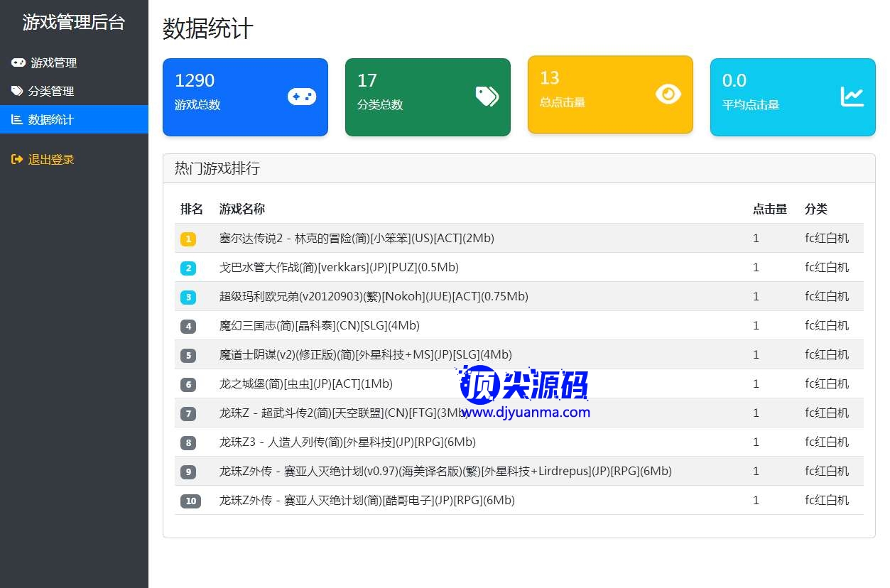The height and width of the screenshot is (588, 890).
Task: Click the gamepad icon in 游戏总数 card
Action: coord(301,97)
